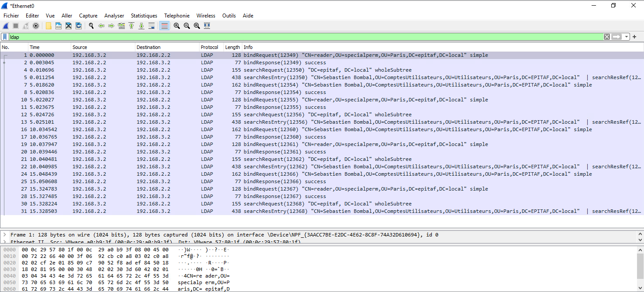Expand the Frame 1 details tree
The image size is (644, 292).
click(4, 235)
